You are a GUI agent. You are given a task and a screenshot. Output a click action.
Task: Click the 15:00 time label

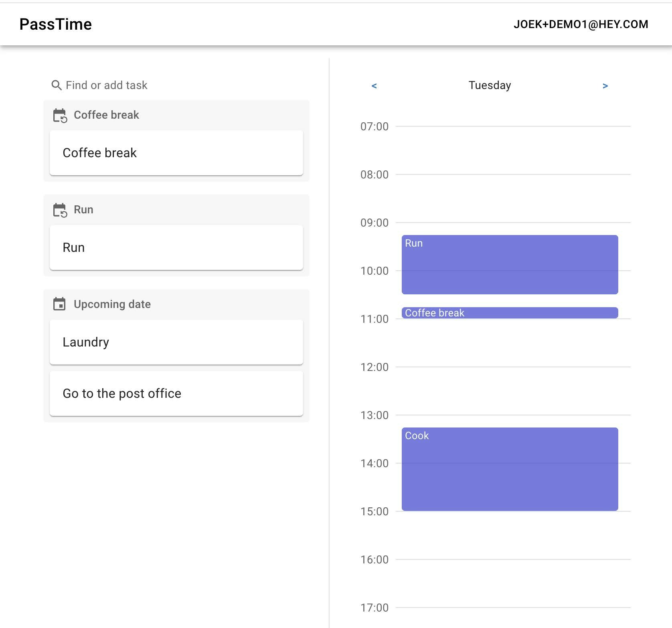[x=374, y=512]
